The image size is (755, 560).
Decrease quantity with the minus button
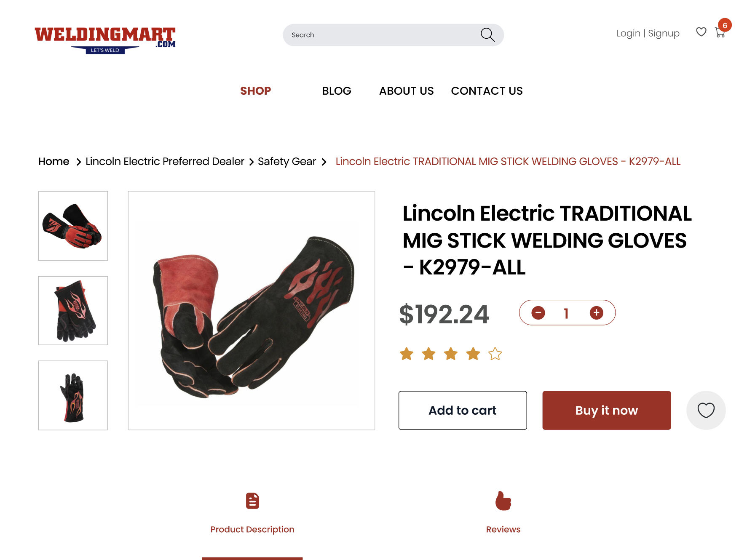(538, 313)
